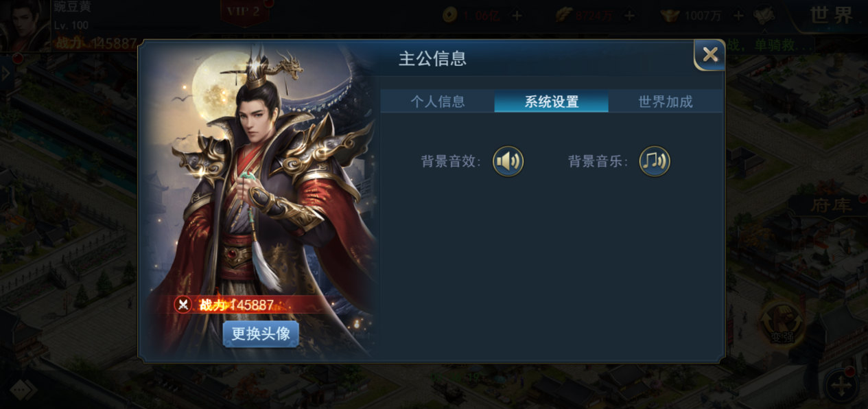Screen dimensions: 868x409
Task: Tap the gold coin currency icon
Action: [449, 15]
